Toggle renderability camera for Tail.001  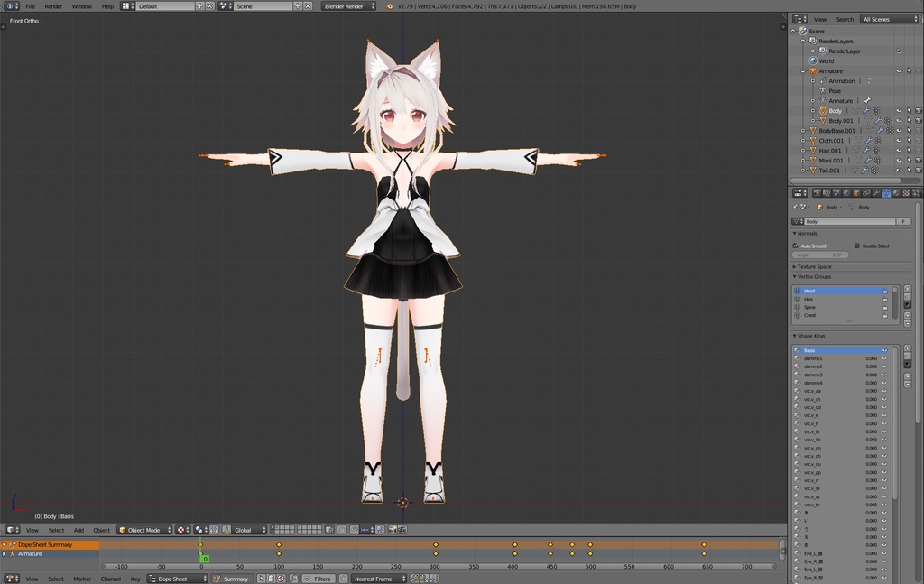click(918, 171)
